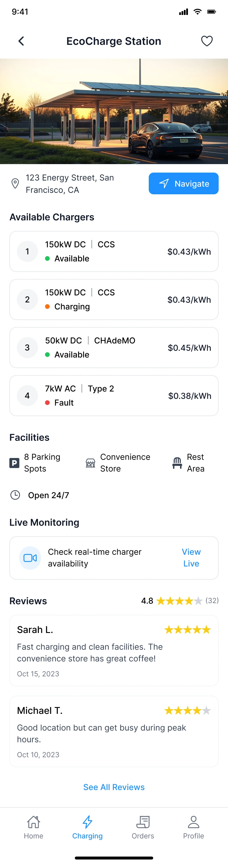Open the See All Reviews link
Image resolution: width=228 pixels, height=868 pixels.
point(114,787)
